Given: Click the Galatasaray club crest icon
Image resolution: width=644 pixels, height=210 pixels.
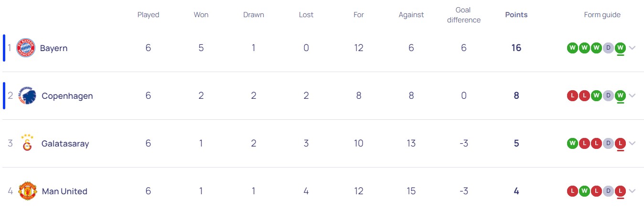Looking at the screenshot, I should [27, 143].
